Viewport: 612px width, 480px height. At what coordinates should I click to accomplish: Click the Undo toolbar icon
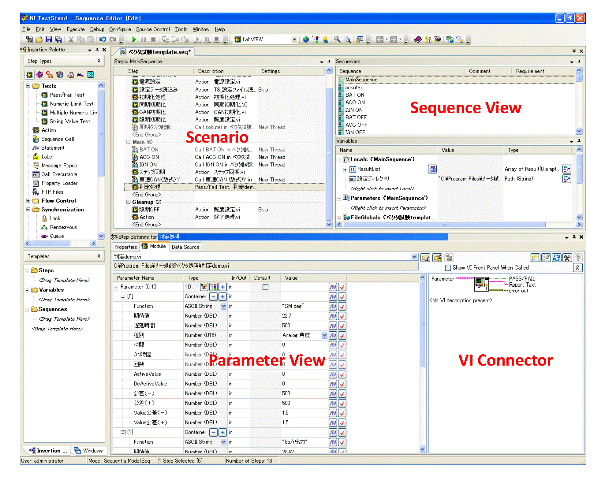103,39
